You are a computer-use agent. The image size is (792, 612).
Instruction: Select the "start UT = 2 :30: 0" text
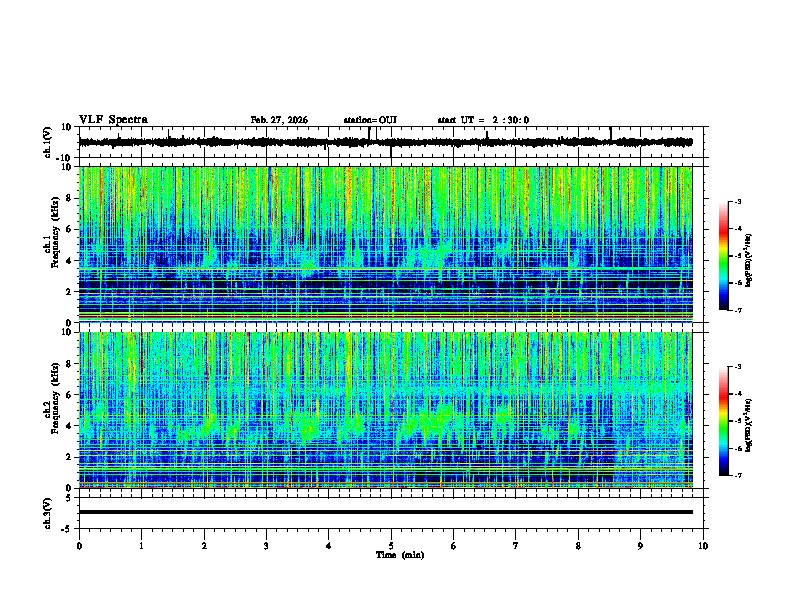pos(483,120)
